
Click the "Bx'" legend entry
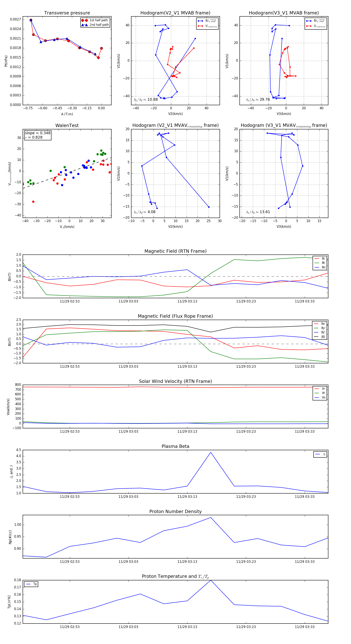pyautogui.click(x=320, y=324)
